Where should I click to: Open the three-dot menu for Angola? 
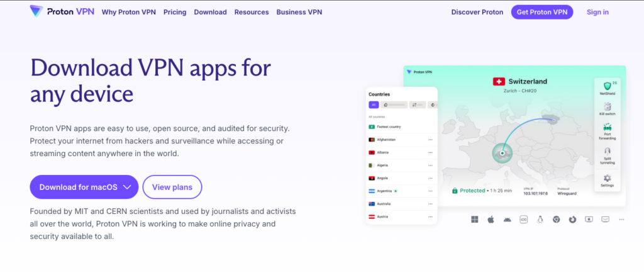coord(430,179)
